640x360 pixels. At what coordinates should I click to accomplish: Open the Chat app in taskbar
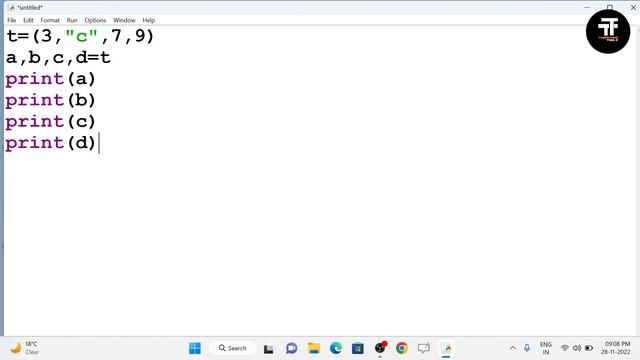click(291, 348)
